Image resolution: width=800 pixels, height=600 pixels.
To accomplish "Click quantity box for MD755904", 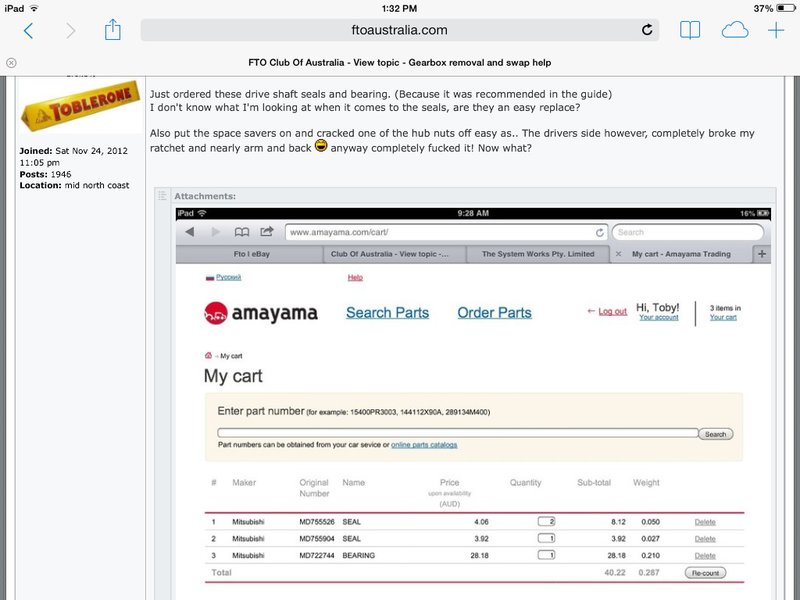I will tap(546, 538).
